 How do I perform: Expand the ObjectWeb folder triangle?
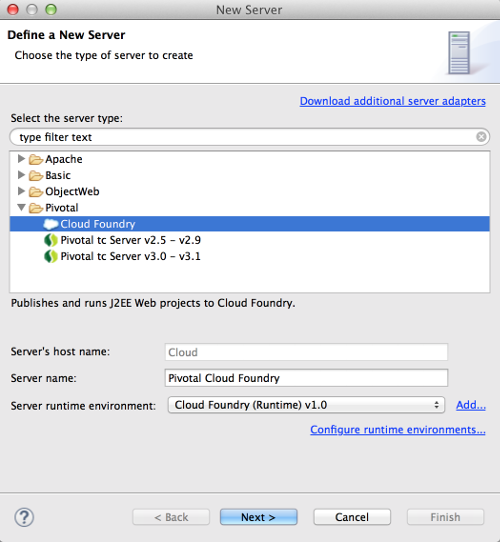pos(21,191)
